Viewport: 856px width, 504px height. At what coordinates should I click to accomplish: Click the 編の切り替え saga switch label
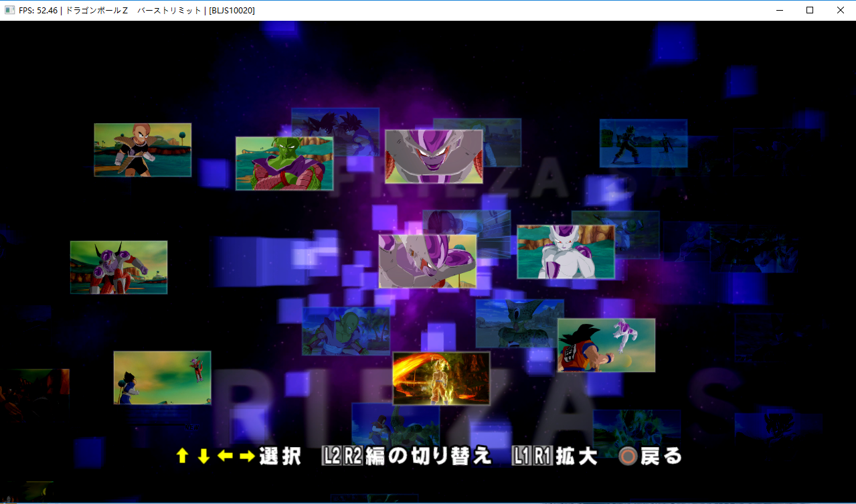(x=428, y=456)
